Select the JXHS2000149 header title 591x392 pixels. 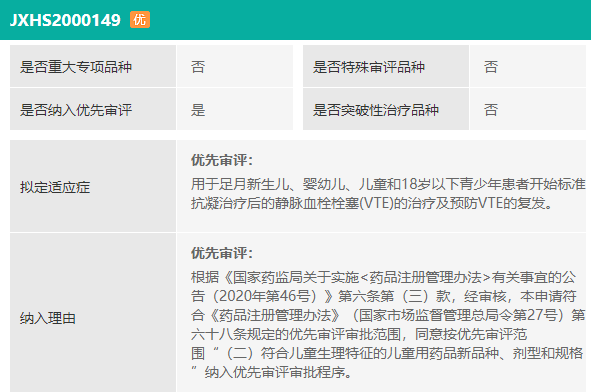(65, 20)
